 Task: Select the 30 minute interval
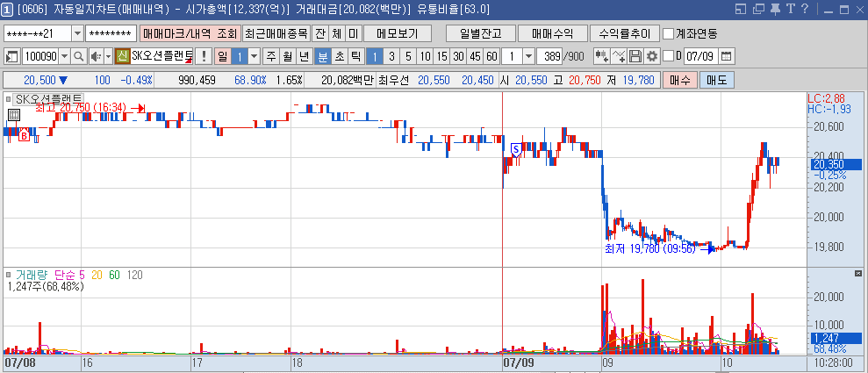point(458,56)
